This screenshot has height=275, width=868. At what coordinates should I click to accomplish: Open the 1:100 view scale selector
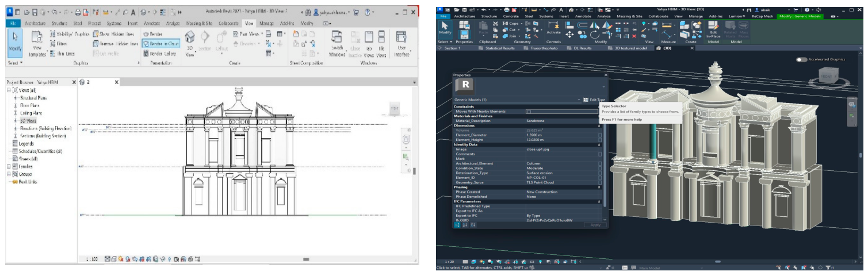click(x=91, y=259)
